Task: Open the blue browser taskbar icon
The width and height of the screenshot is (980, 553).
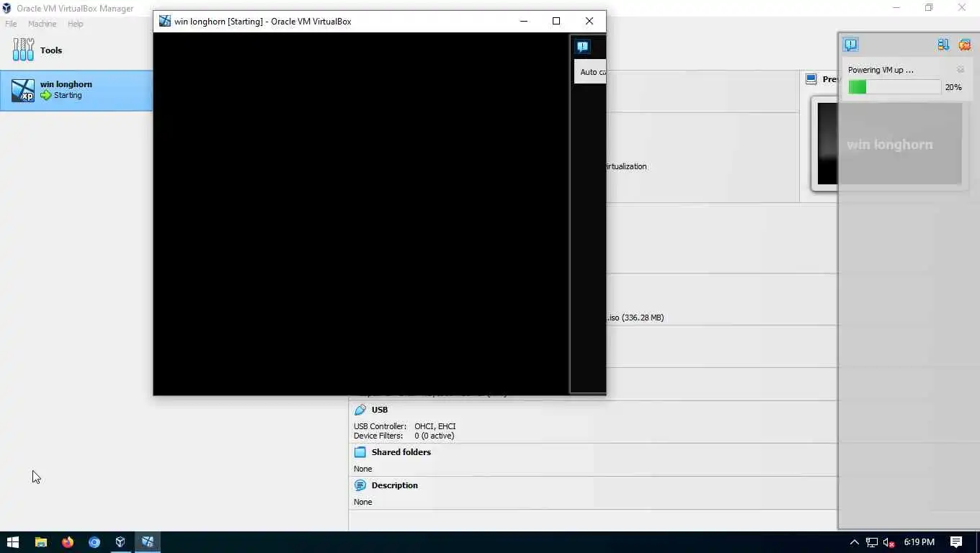Action: (x=94, y=542)
